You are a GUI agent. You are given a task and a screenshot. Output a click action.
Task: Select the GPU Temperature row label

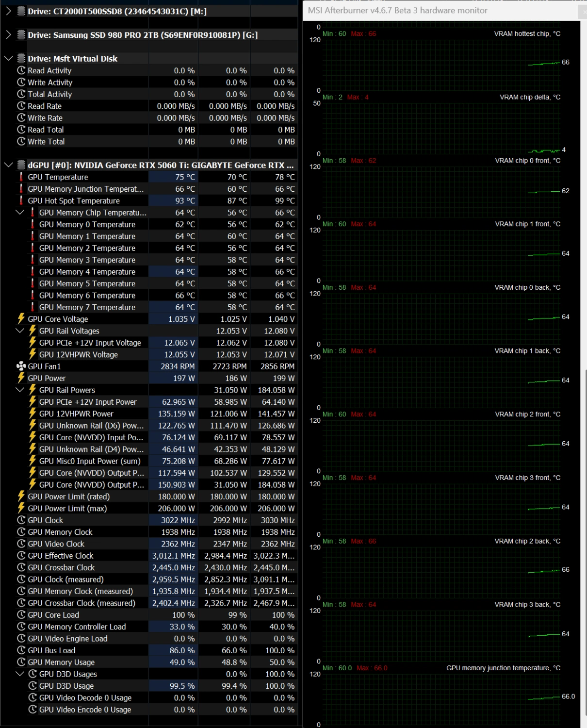click(x=58, y=177)
